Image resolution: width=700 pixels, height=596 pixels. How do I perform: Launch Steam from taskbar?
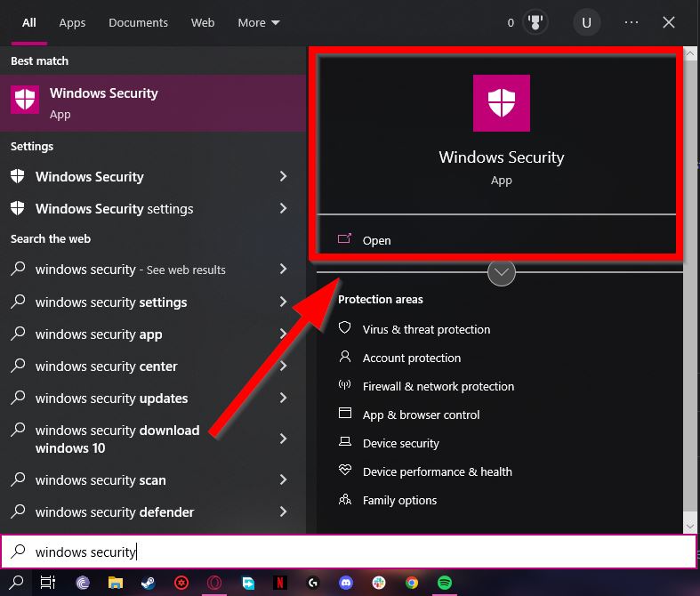tap(149, 583)
